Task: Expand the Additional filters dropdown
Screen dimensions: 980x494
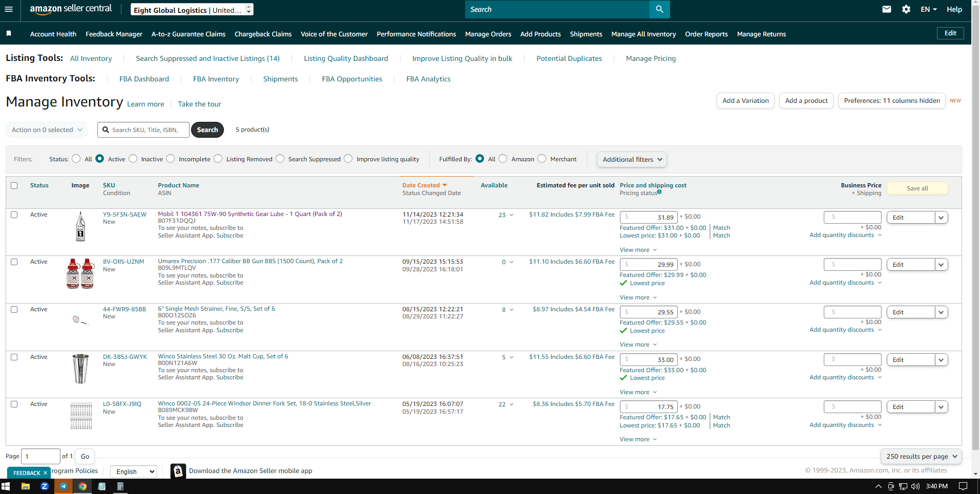Action: [632, 159]
